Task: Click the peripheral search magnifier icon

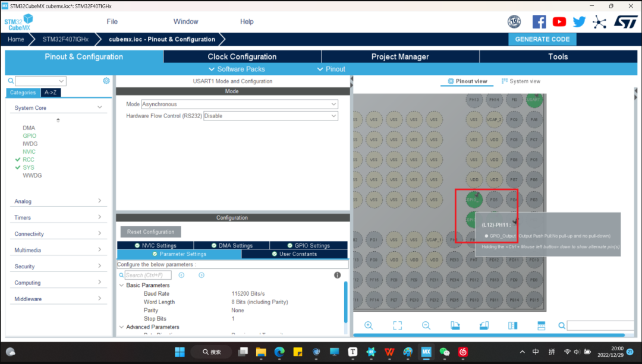Action: point(11,81)
